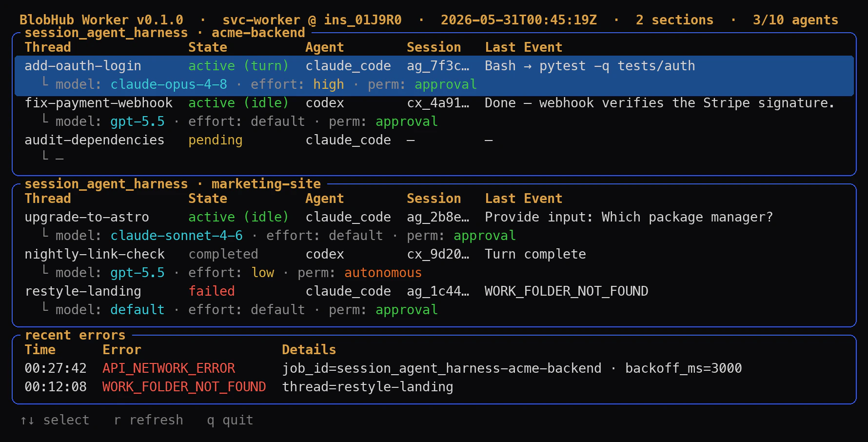The width and height of the screenshot is (868, 442).
Task: Click the 'completed' state of nightly-link-check
Action: (223, 254)
